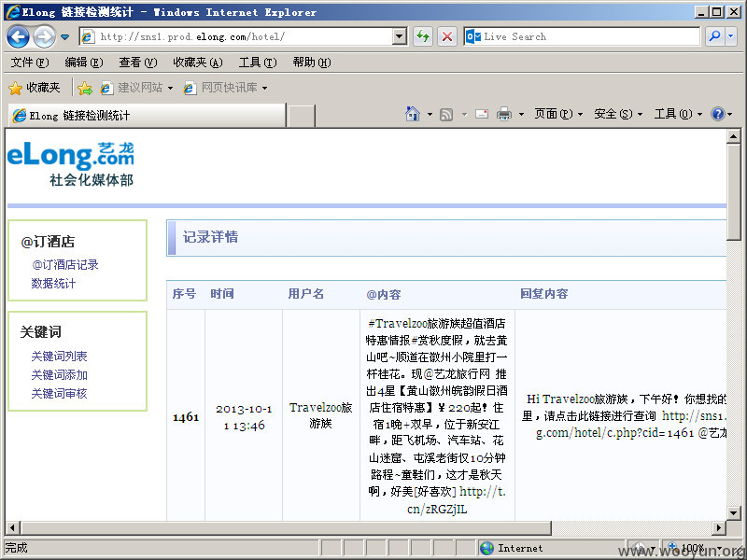Open the 收藏夹(A) menu

point(198,63)
